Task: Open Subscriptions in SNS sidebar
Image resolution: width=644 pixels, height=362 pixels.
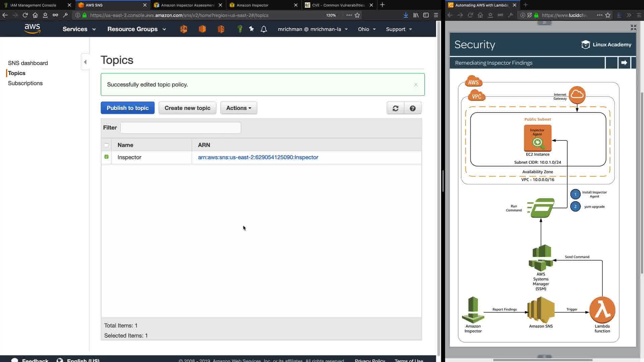Action: [25, 83]
